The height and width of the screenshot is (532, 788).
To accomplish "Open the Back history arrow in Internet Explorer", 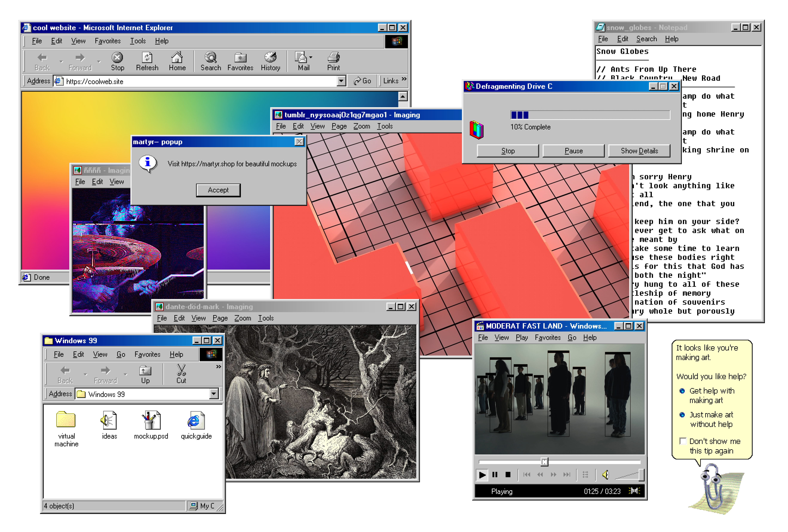I will click(x=61, y=62).
